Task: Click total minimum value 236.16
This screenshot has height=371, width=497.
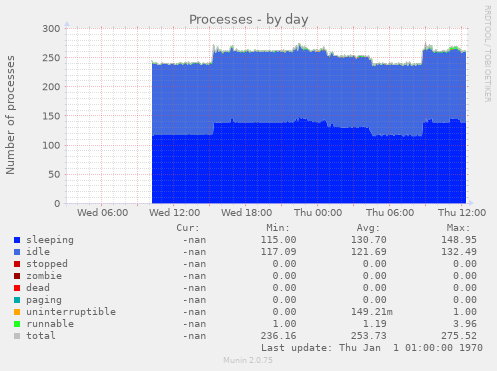Action: (278, 336)
